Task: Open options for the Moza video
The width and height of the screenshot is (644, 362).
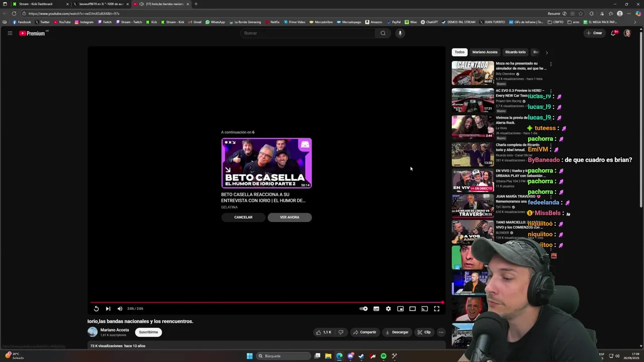Action: tap(551, 64)
